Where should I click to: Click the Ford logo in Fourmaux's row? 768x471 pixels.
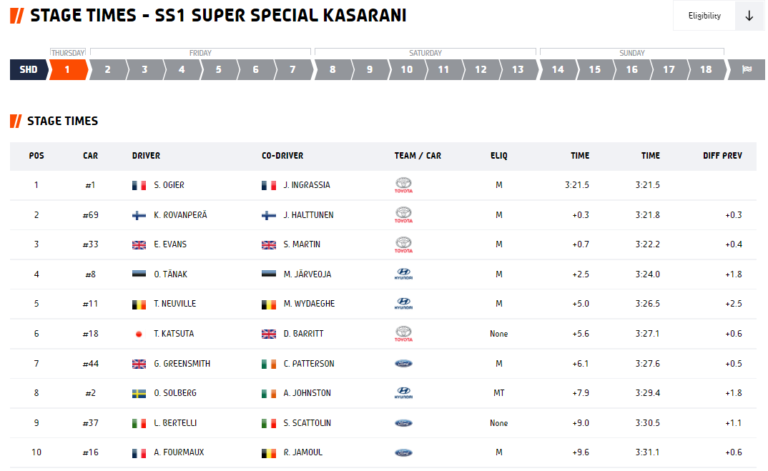point(404,453)
